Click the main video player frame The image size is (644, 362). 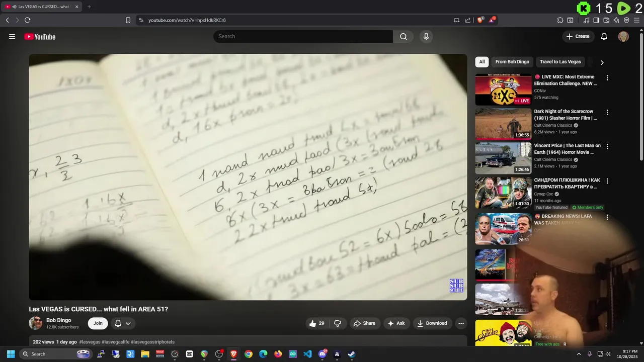coord(248,177)
